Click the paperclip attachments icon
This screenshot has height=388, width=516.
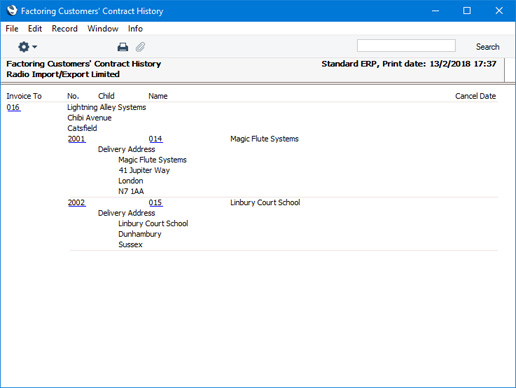(140, 47)
